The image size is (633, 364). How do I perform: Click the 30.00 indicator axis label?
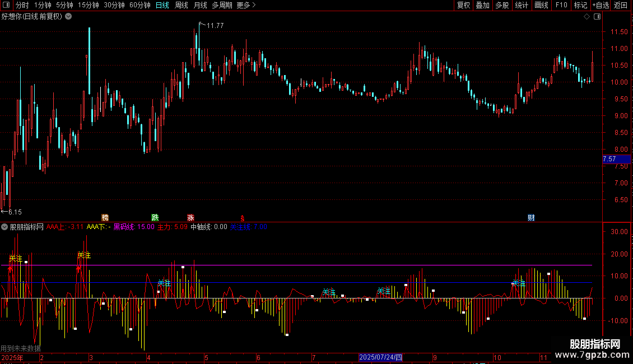[x=619, y=232]
